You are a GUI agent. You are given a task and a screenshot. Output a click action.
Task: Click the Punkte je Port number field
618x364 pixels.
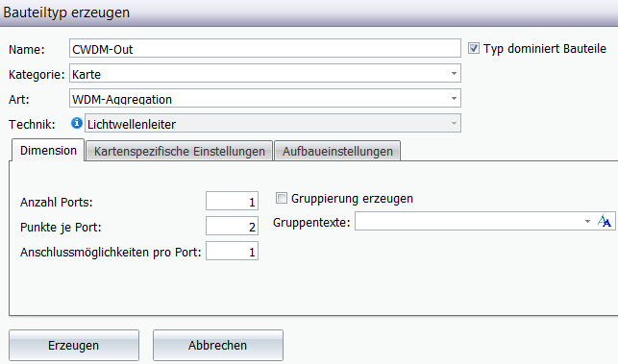pos(233,226)
